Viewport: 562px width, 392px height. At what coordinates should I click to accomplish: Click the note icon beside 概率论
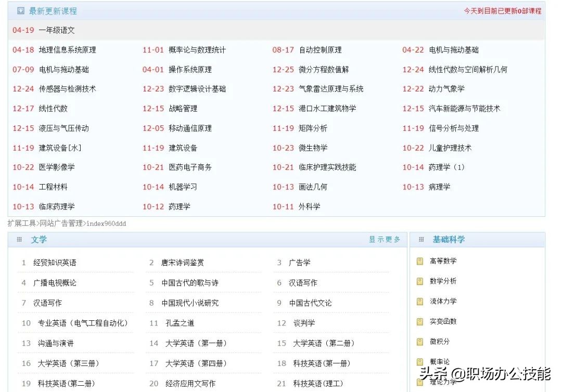420,362
